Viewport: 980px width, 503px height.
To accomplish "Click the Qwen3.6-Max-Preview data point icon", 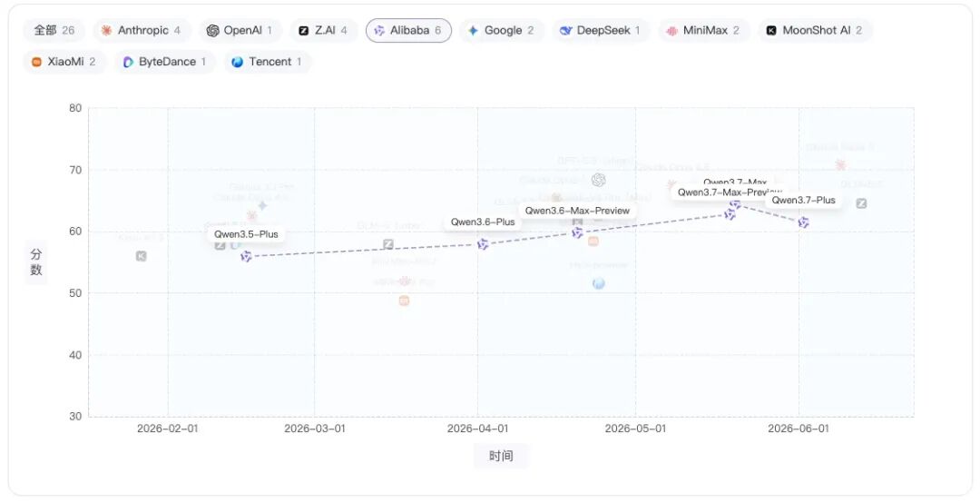I will pyautogui.click(x=577, y=232).
